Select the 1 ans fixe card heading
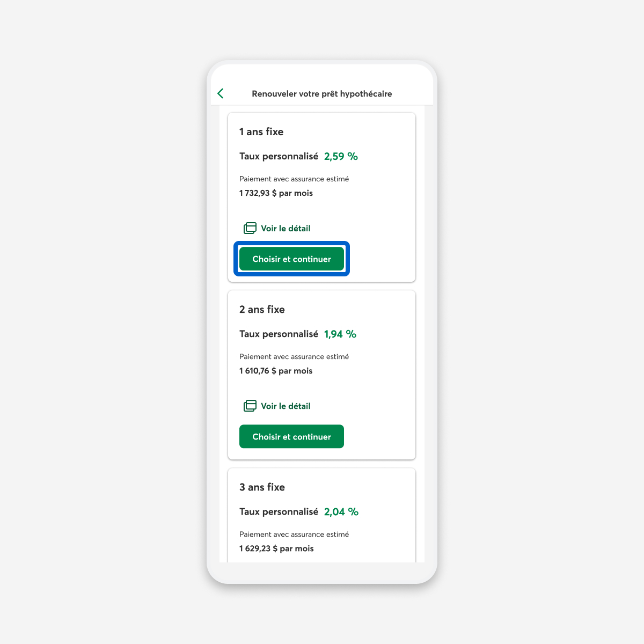Screen dimensions: 644x644 click(261, 131)
